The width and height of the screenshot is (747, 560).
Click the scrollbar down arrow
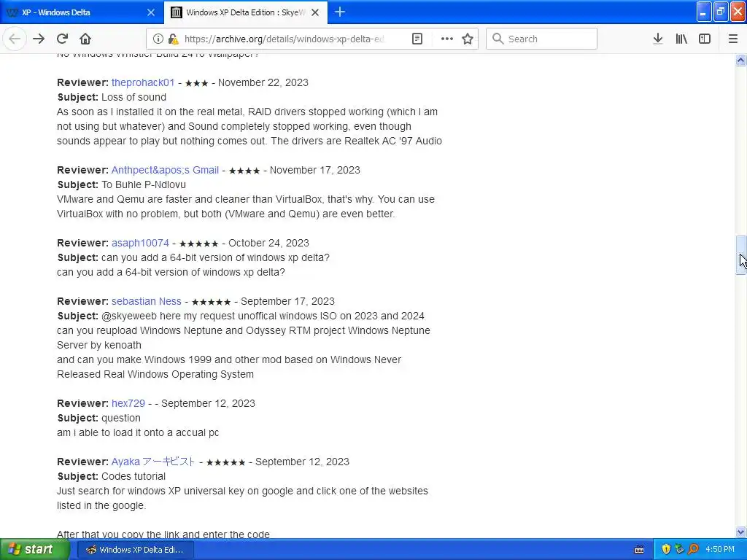point(740,532)
